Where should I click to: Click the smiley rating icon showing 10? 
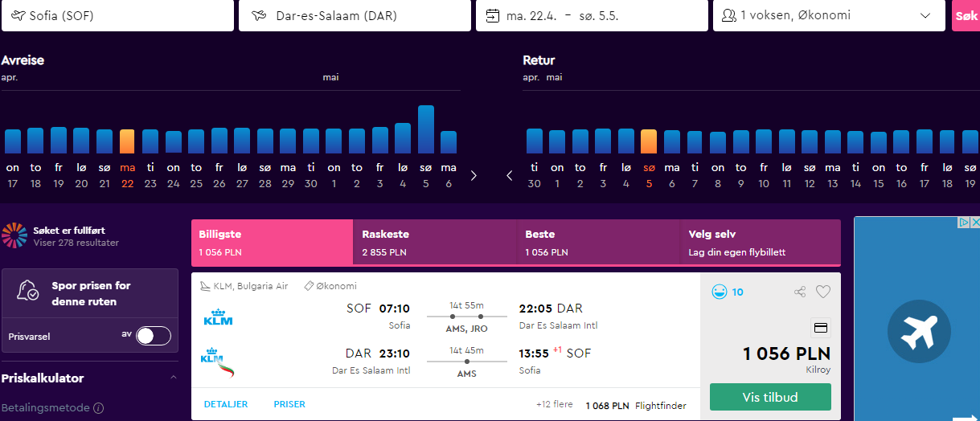tap(719, 292)
